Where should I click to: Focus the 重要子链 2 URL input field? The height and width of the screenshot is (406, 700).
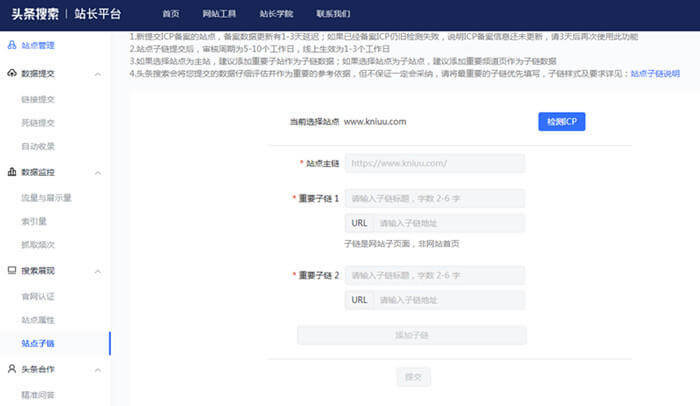(x=450, y=300)
